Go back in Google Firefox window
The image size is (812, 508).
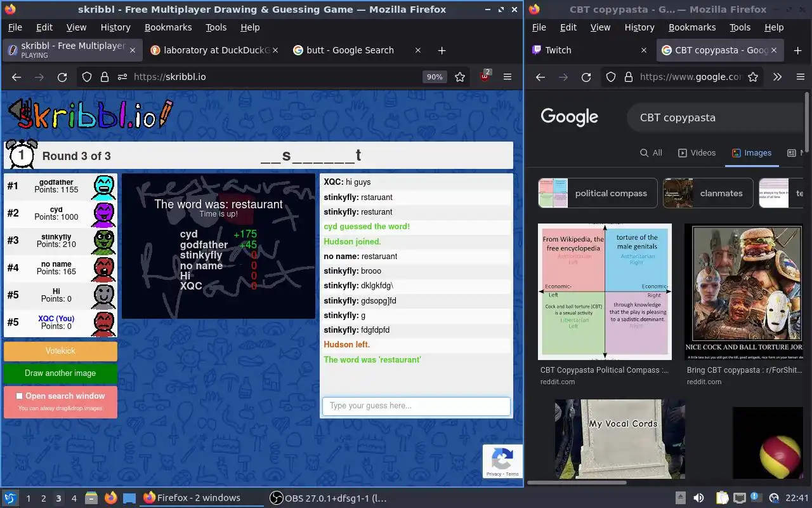pos(540,77)
